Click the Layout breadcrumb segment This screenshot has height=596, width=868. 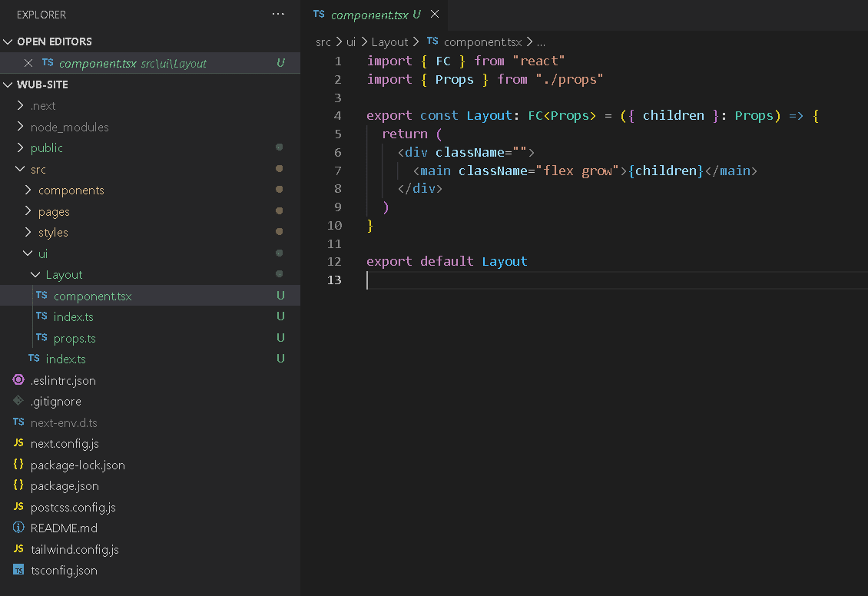(x=389, y=42)
